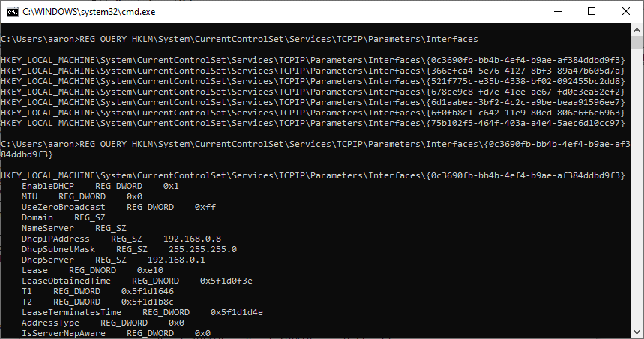Close the cmd.exe window

625,11
